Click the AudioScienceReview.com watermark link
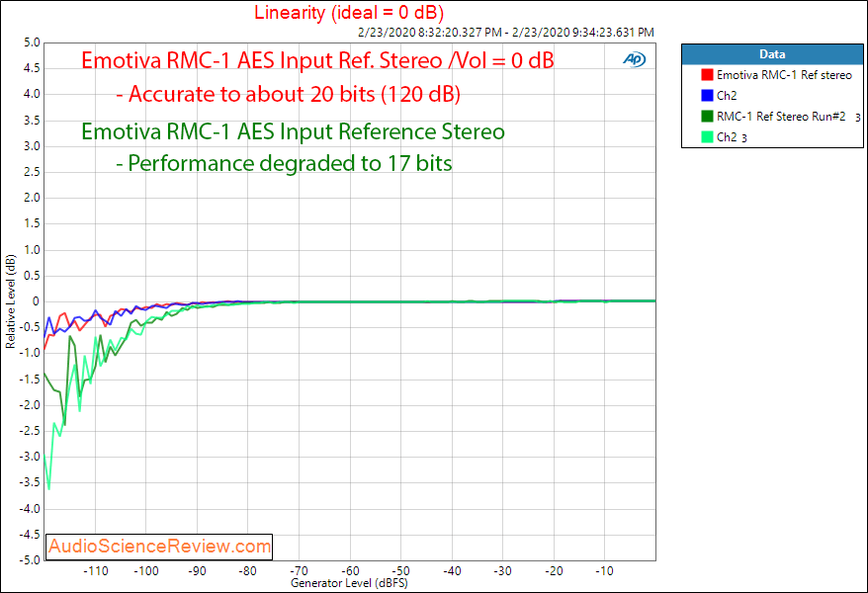 (159, 546)
